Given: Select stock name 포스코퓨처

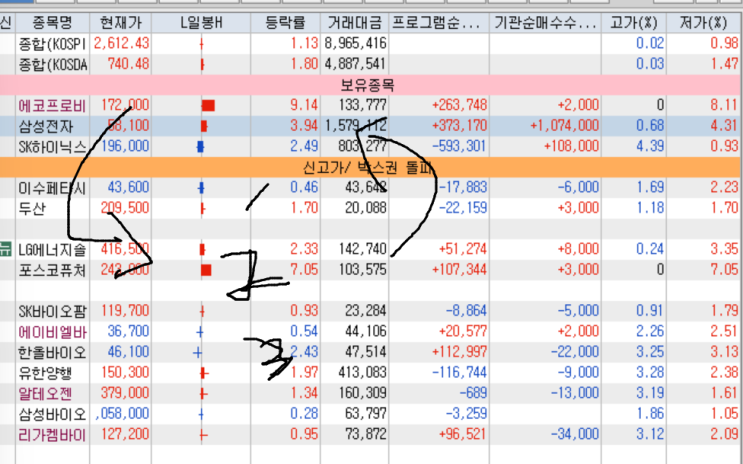Looking at the screenshot, I should pos(52,271).
